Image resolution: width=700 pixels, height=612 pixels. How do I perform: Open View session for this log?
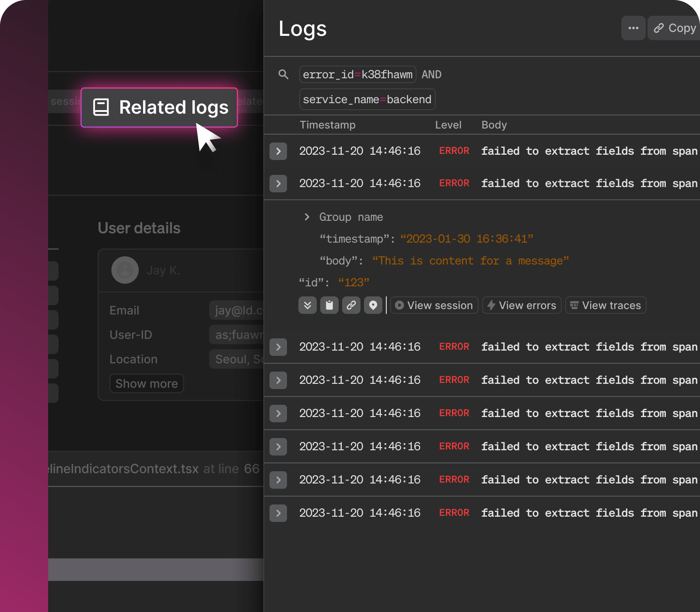point(434,305)
